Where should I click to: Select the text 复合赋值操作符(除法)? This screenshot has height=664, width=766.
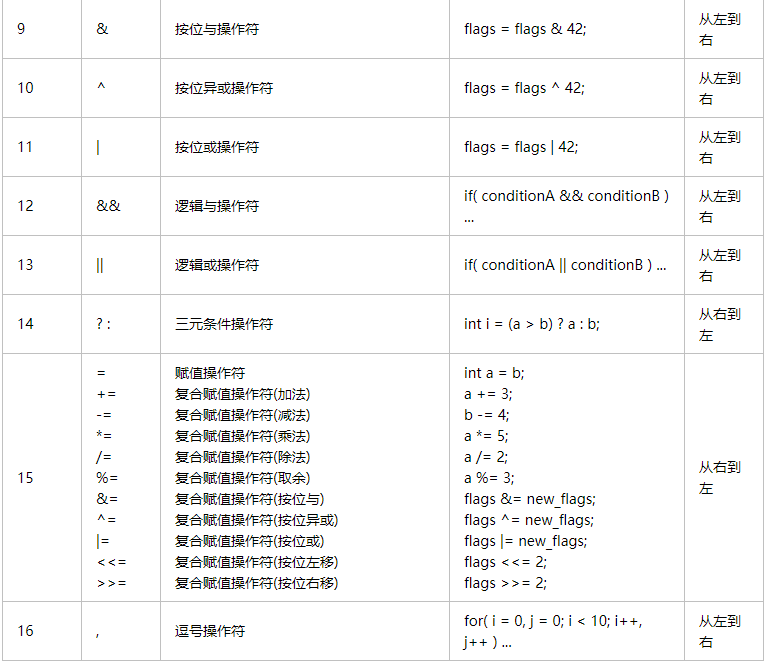(x=243, y=457)
